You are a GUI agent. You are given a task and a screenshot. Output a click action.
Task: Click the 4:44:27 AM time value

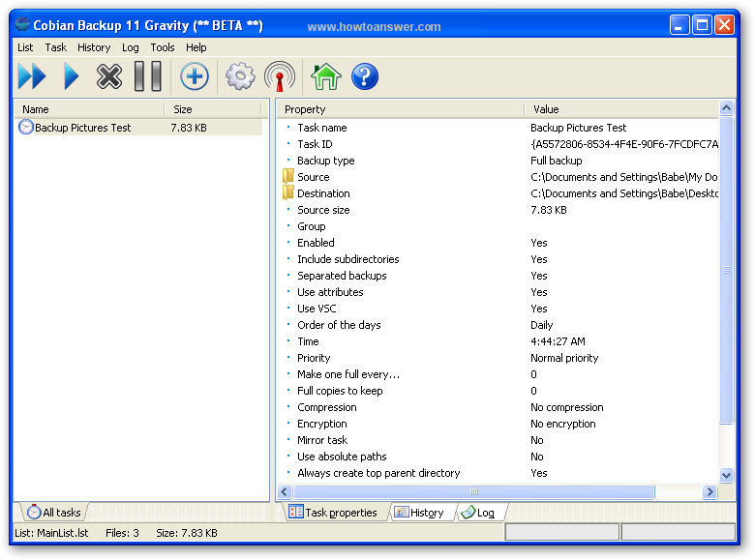(x=558, y=341)
